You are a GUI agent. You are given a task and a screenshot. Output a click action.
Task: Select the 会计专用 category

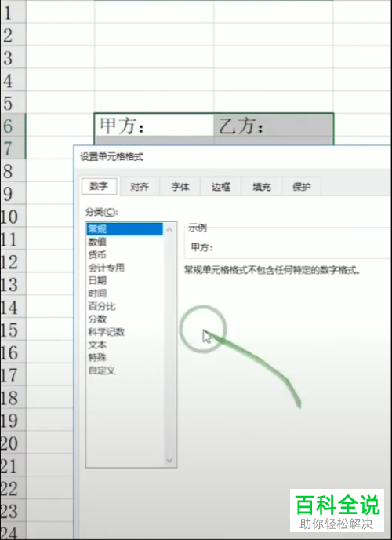(125, 268)
